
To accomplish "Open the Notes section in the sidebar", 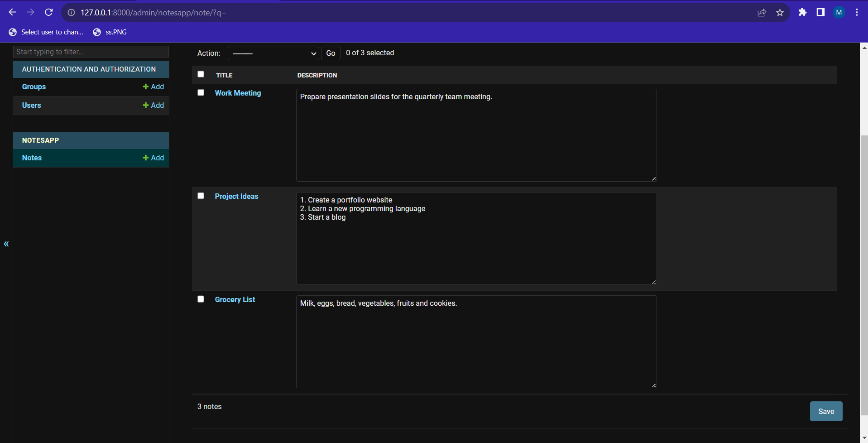I will click(32, 158).
